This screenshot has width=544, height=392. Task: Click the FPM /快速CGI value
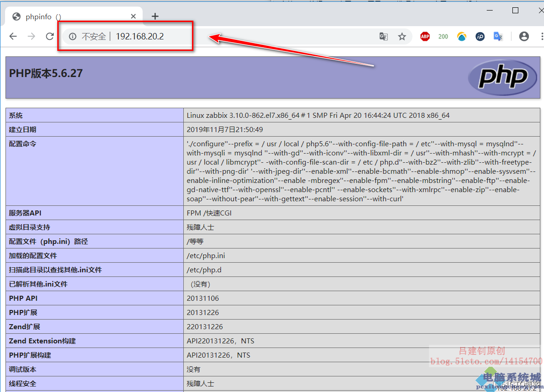[x=209, y=213]
